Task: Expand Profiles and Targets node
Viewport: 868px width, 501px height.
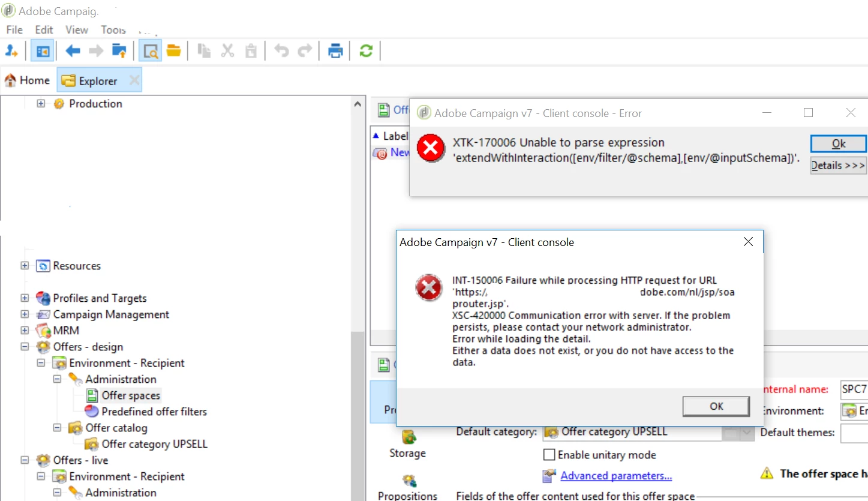Action: coord(25,298)
